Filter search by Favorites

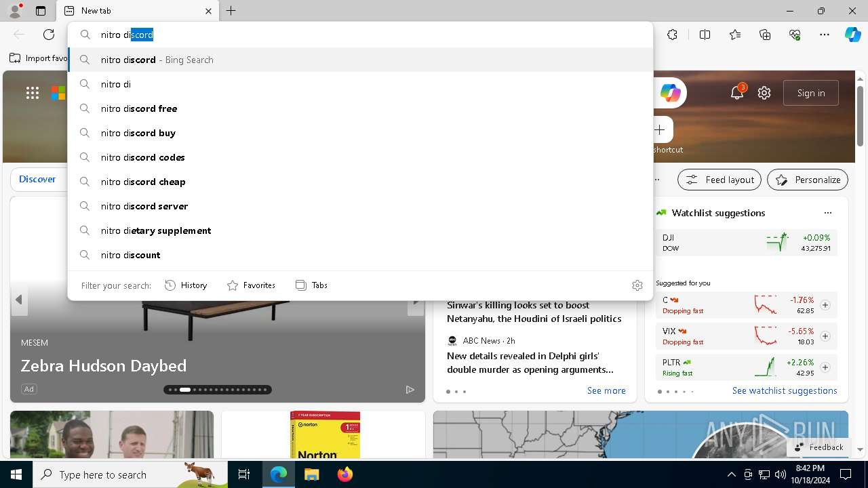click(251, 285)
